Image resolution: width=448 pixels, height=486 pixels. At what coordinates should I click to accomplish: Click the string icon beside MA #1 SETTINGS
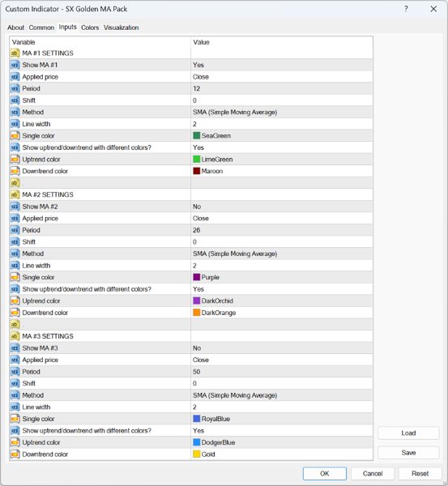(15, 53)
